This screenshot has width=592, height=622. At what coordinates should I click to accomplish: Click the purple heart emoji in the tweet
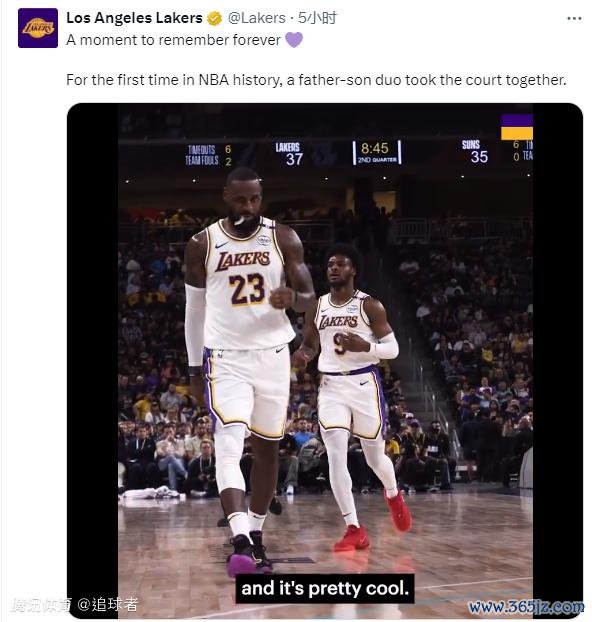pos(294,40)
